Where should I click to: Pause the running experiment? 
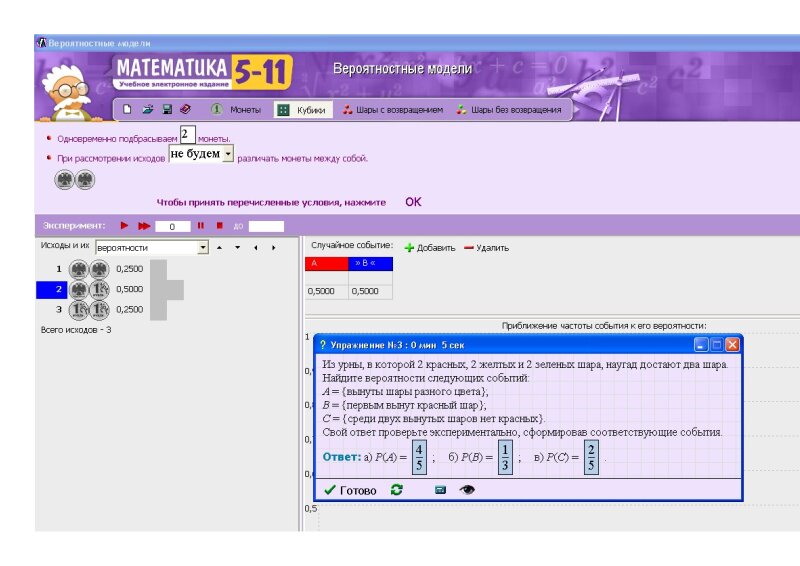[201, 226]
